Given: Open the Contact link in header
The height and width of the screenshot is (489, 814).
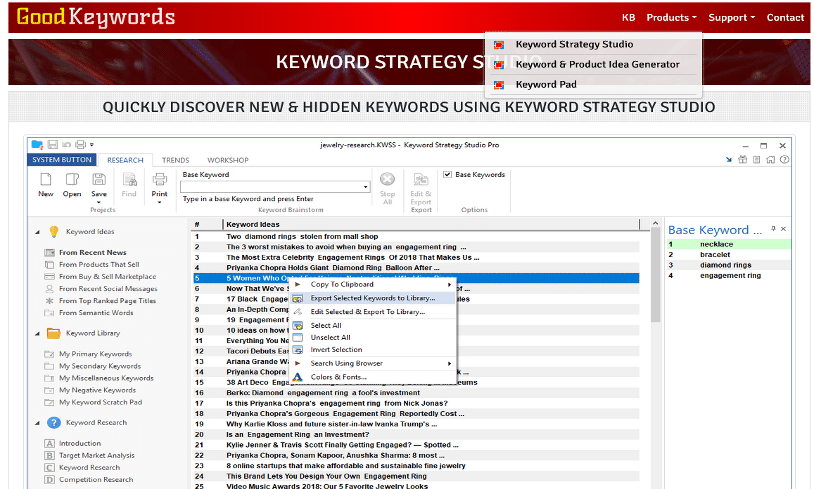Looking at the screenshot, I should [785, 17].
